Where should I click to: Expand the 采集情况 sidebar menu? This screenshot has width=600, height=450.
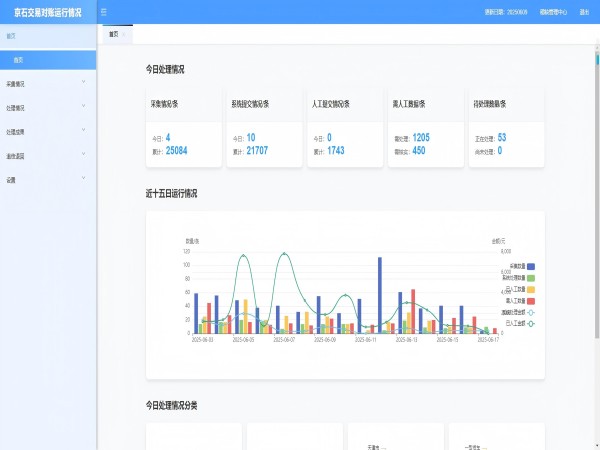coord(47,84)
